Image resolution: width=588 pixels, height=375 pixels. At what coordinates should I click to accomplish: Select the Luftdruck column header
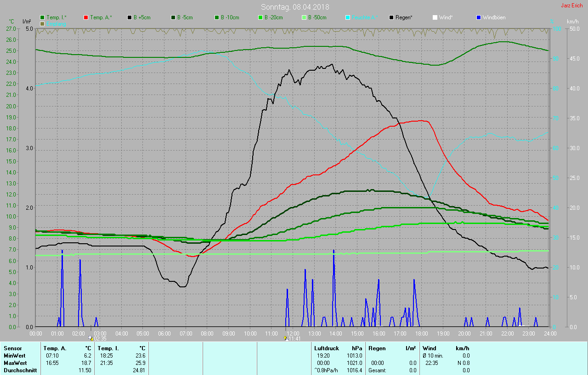click(x=326, y=348)
